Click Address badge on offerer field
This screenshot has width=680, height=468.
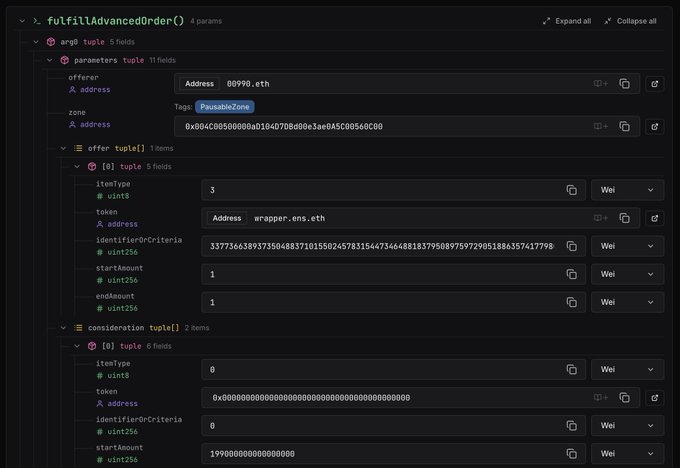[199, 84]
